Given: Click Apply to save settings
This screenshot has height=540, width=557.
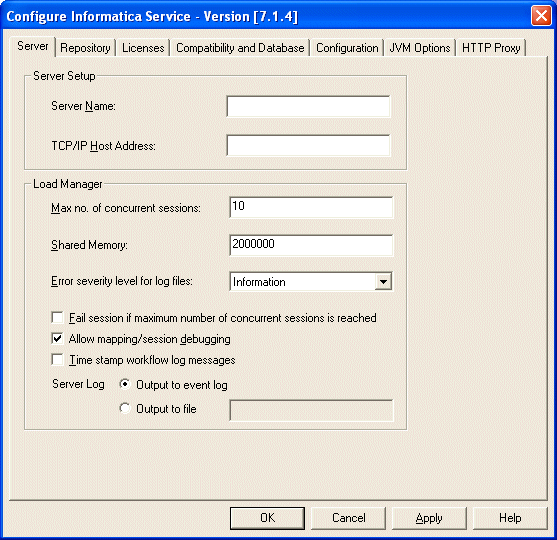Looking at the screenshot, I should [x=429, y=518].
